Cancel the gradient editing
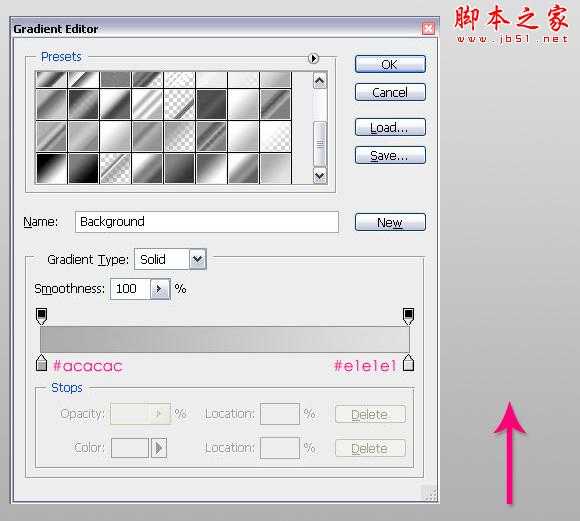The height and width of the screenshot is (521, 580). pos(390,92)
